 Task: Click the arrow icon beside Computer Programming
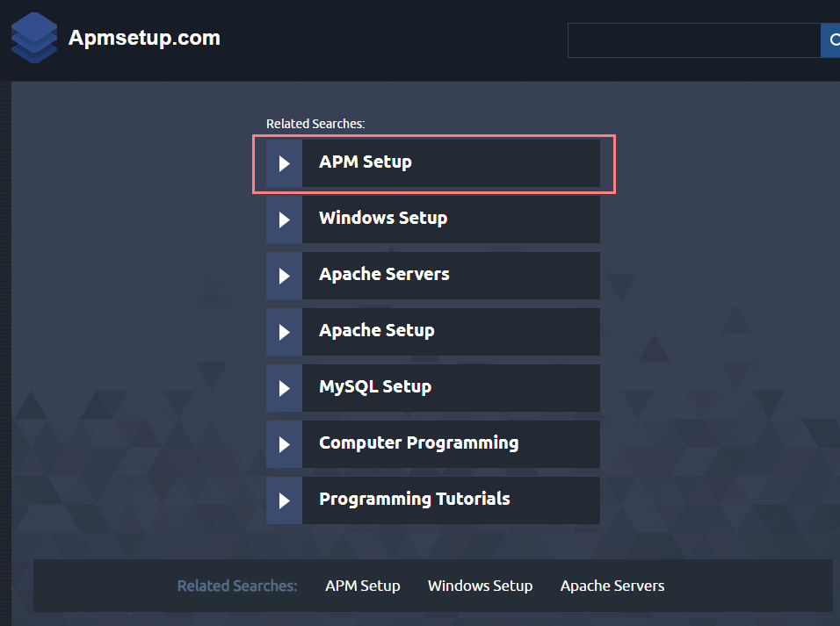click(x=285, y=444)
